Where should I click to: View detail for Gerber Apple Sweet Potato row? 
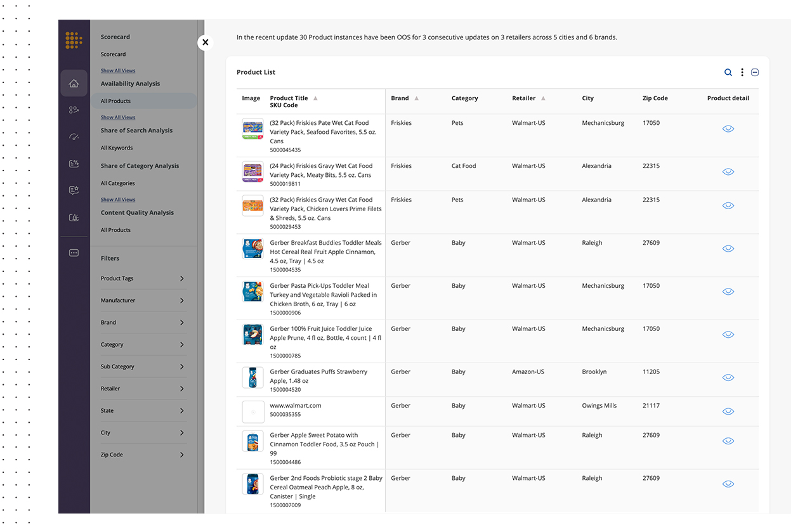tap(728, 441)
